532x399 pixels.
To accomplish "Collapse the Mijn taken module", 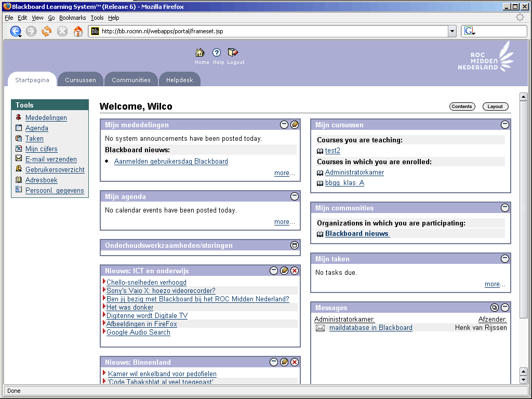I will pos(505,259).
